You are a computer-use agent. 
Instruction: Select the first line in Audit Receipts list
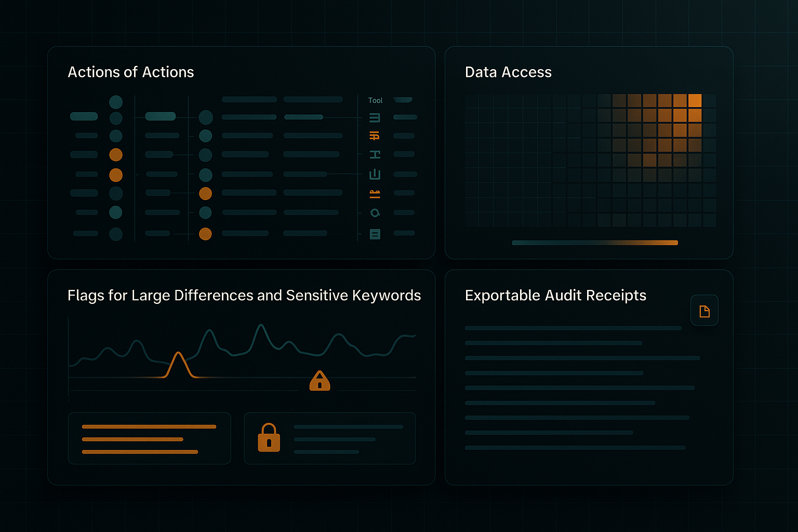click(x=573, y=328)
